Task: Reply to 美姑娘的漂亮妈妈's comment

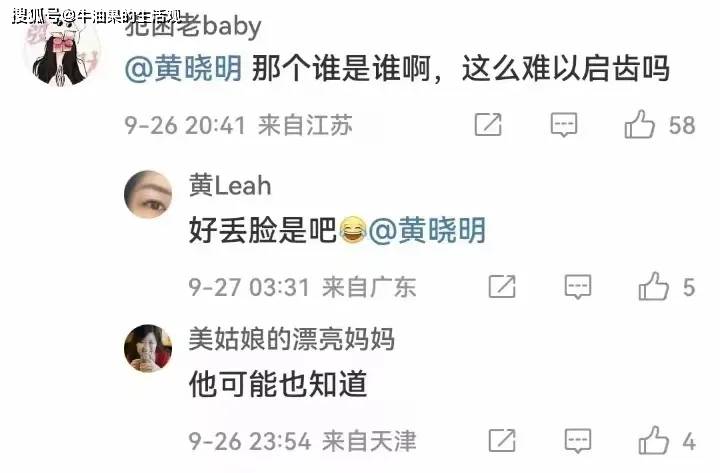Action: [x=578, y=441]
